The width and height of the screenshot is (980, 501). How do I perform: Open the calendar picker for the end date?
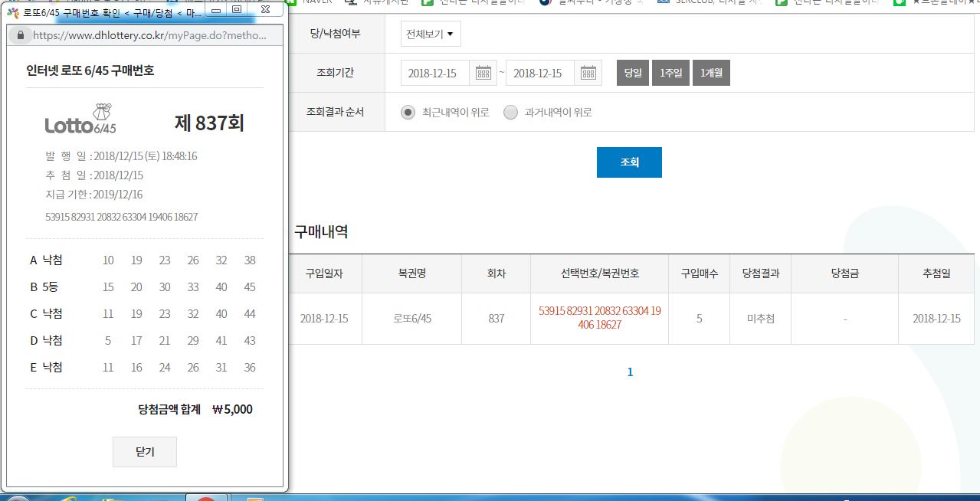coord(588,73)
